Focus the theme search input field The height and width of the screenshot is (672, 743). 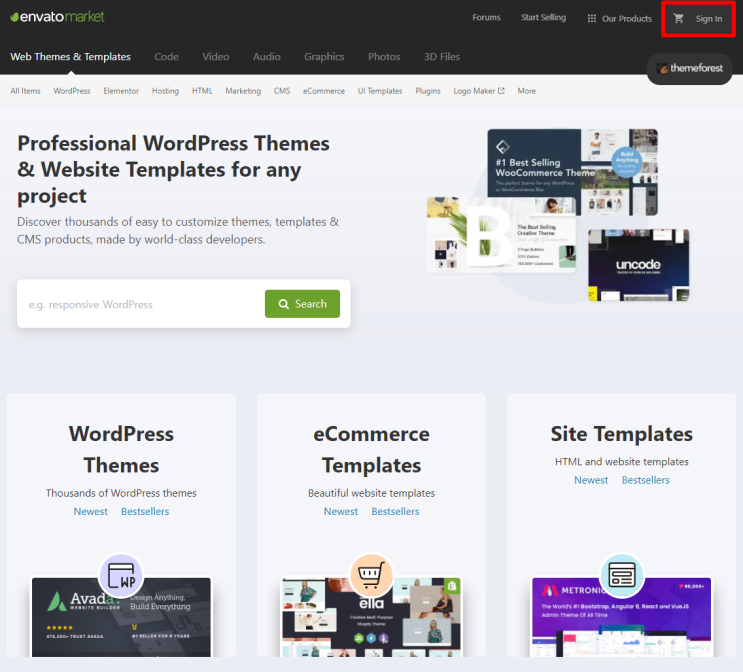141,304
